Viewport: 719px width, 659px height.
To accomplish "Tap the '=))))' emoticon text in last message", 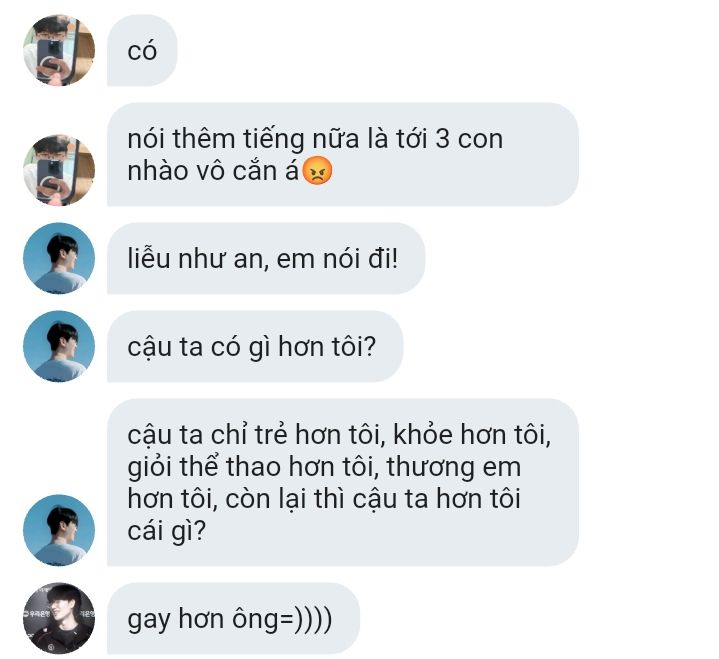I will pyautogui.click(x=305, y=619).
